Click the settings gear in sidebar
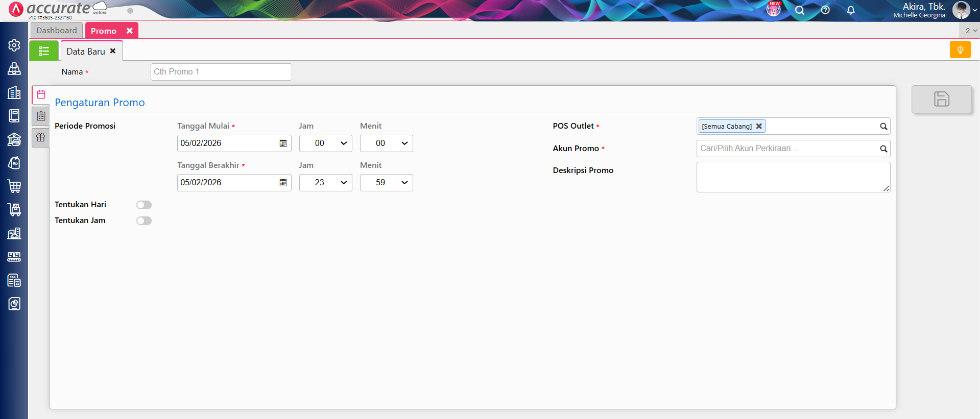 (x=14, y=45)
